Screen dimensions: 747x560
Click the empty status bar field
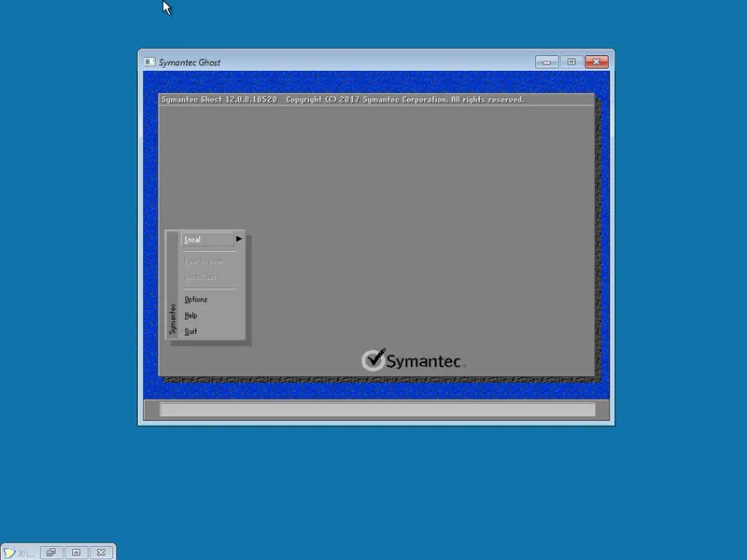(377, 410)
